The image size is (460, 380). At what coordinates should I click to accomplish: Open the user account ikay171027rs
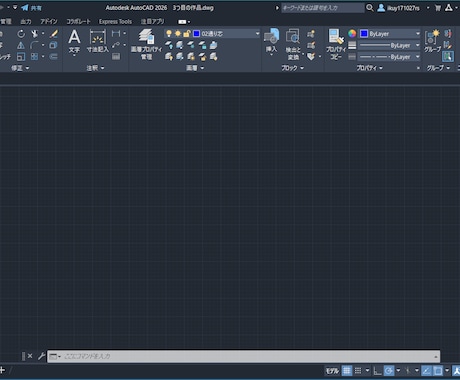399,8
